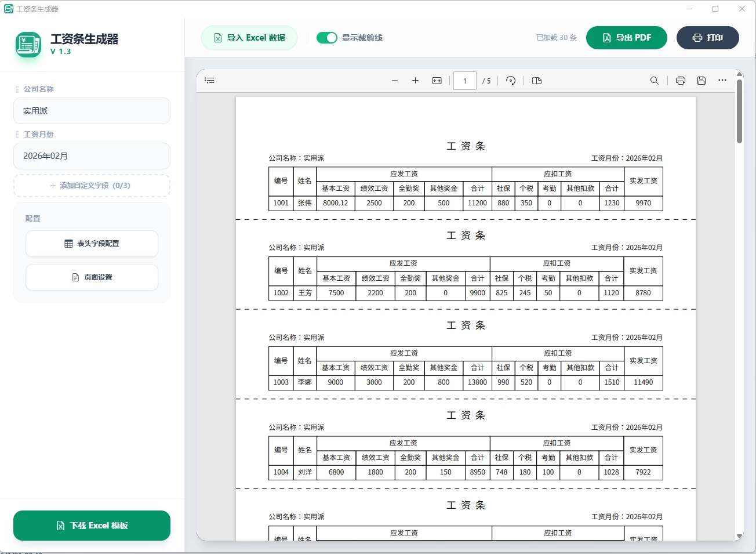Rotate the PDF preview page

[x=511, y=81]
